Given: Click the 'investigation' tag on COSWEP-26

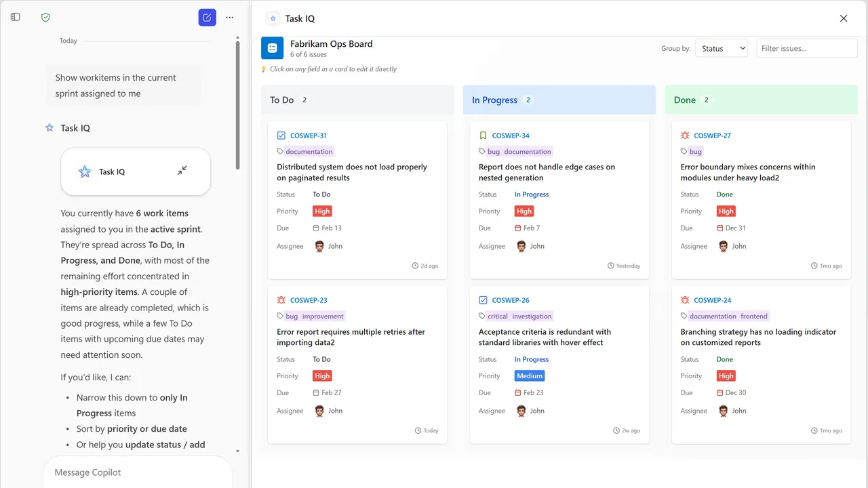Looking at the screenshot, I should [532, 317].
